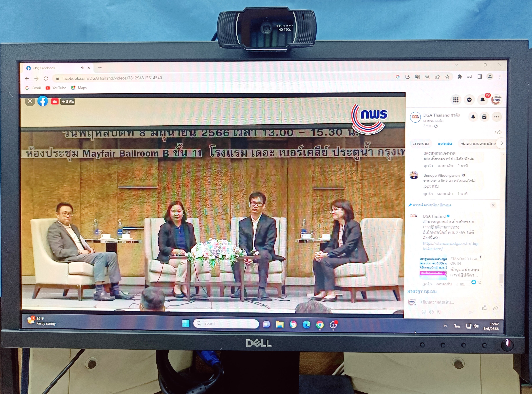This screenshot has width=532, height=394.
Task: Open Chrome extensions puzzle icon
Action: pos(460,77)
